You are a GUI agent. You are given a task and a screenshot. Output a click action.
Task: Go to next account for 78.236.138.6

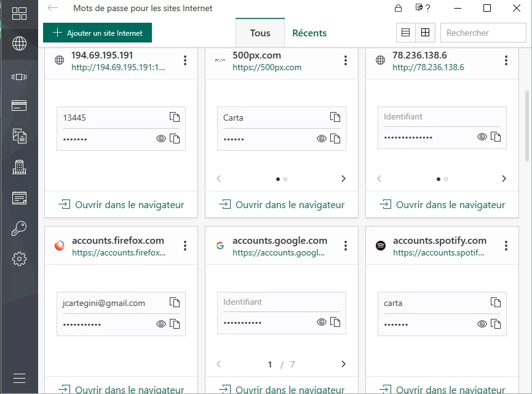click(504, 179)
